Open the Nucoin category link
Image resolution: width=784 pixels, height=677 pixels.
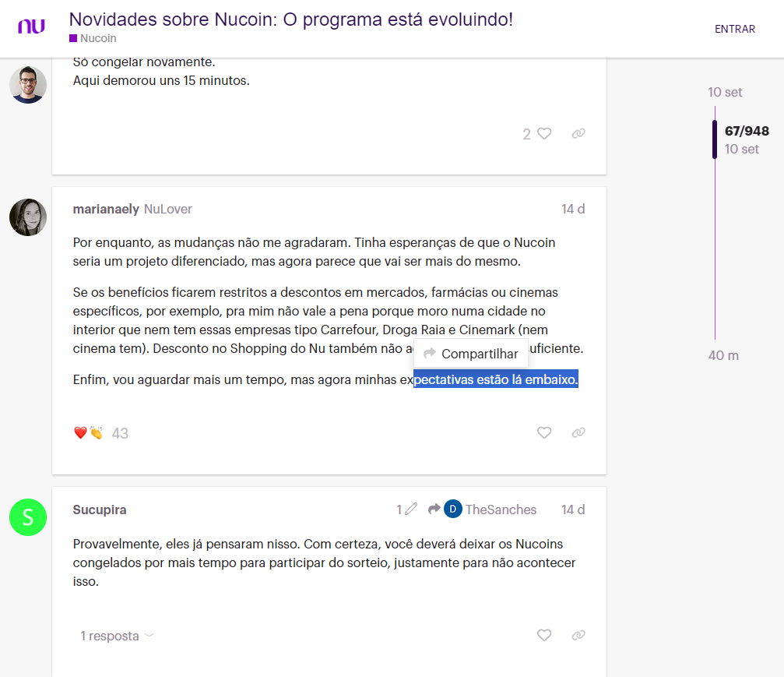pos(98,38)
